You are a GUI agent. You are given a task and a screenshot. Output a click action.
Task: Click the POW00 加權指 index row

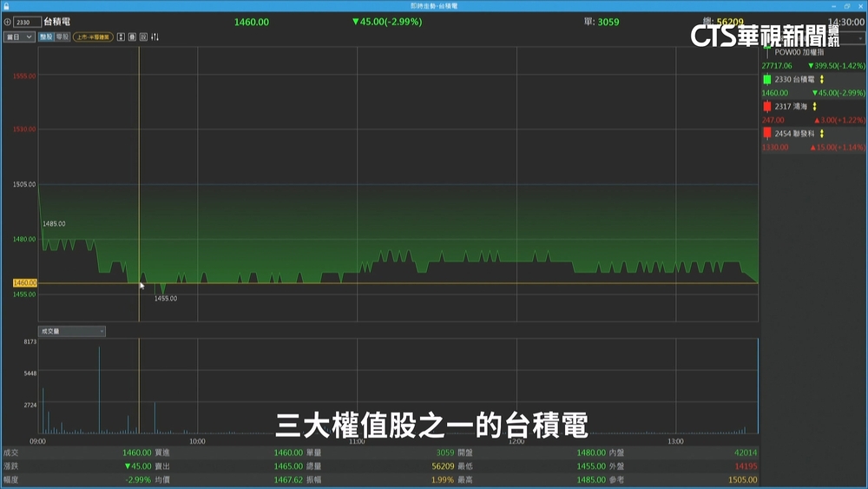click(x=799, y=52)
